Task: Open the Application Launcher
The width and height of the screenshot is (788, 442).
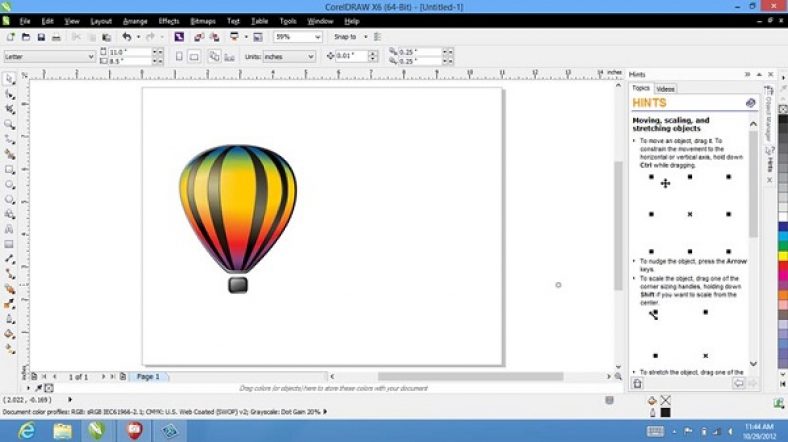Action: coord(234,37)
